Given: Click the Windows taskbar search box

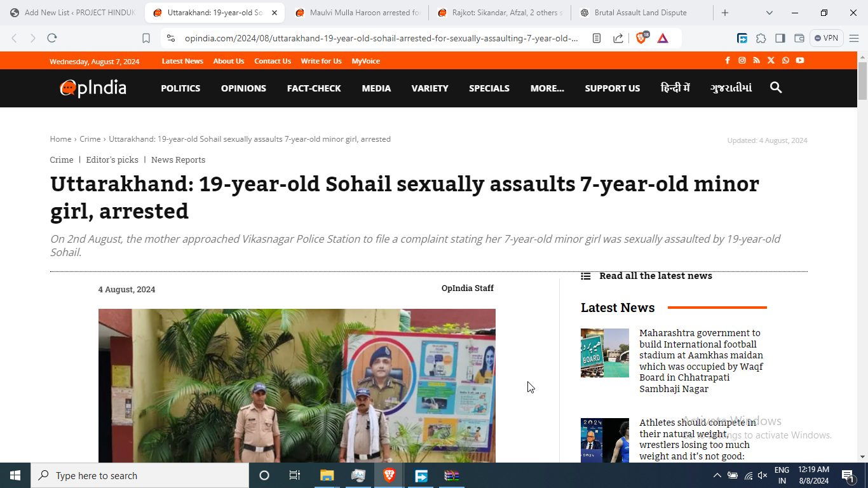Looking at the screenshot, I should (x=140, y=475).
